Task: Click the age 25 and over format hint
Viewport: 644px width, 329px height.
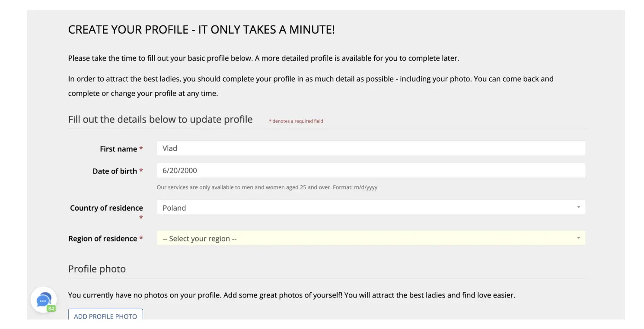Action: click(267, 187)
